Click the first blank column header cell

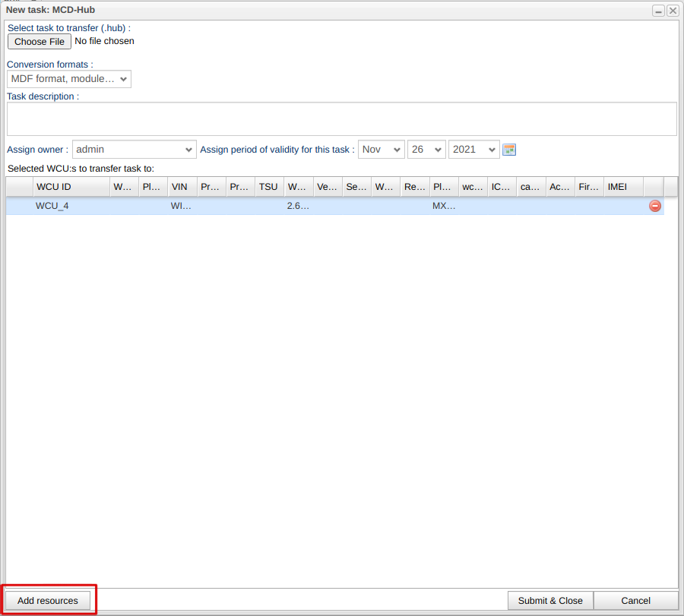pos(19,187)
